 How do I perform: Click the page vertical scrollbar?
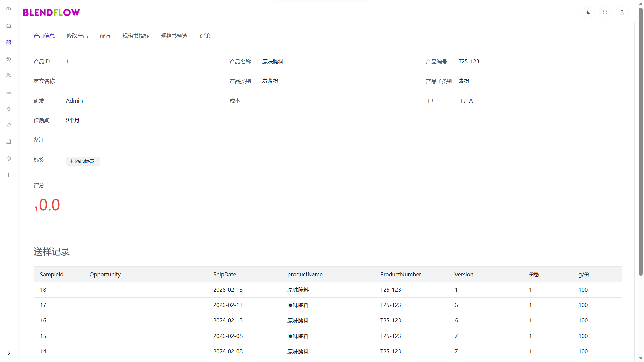[x=641, y=141]
